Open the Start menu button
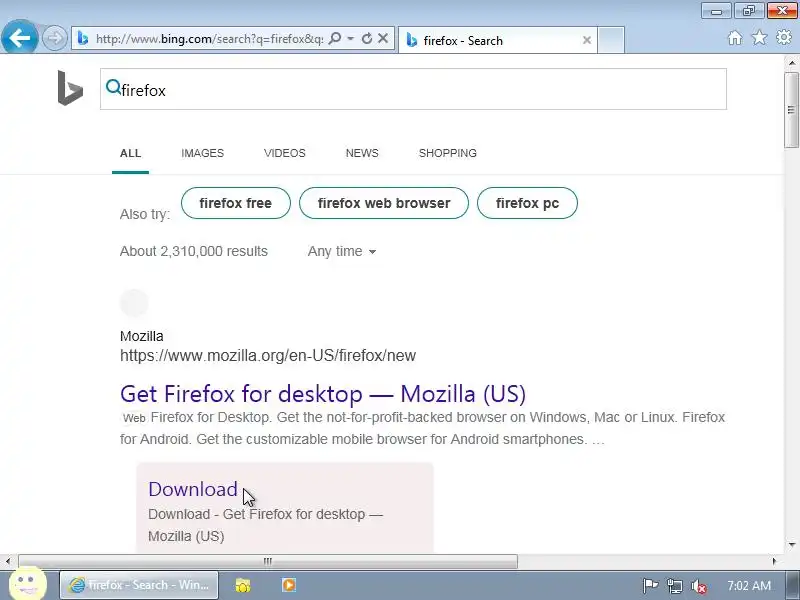This screenshot has width=800, height=600. [x=28, y=585]
